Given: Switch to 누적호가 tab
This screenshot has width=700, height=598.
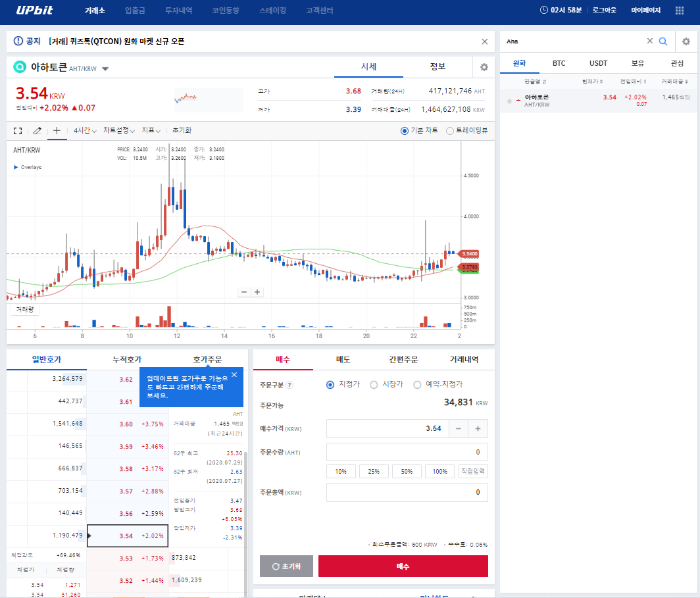Looking at the screenshot, I should tap(127, 359).
